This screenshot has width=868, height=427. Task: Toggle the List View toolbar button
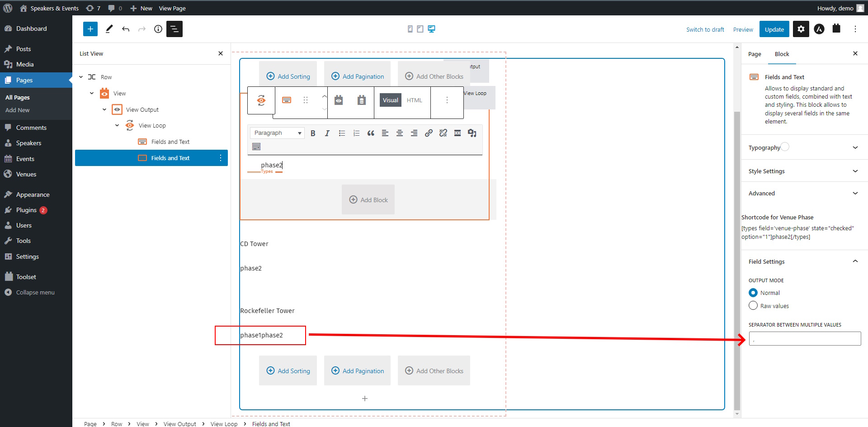point(175,29)
